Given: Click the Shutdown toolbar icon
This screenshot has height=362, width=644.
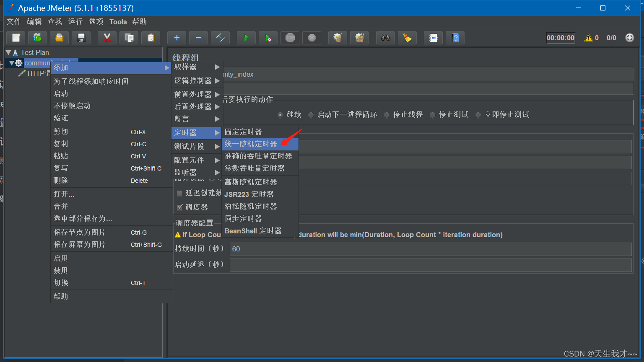Looking at the screenshot, I should point(312,38).
